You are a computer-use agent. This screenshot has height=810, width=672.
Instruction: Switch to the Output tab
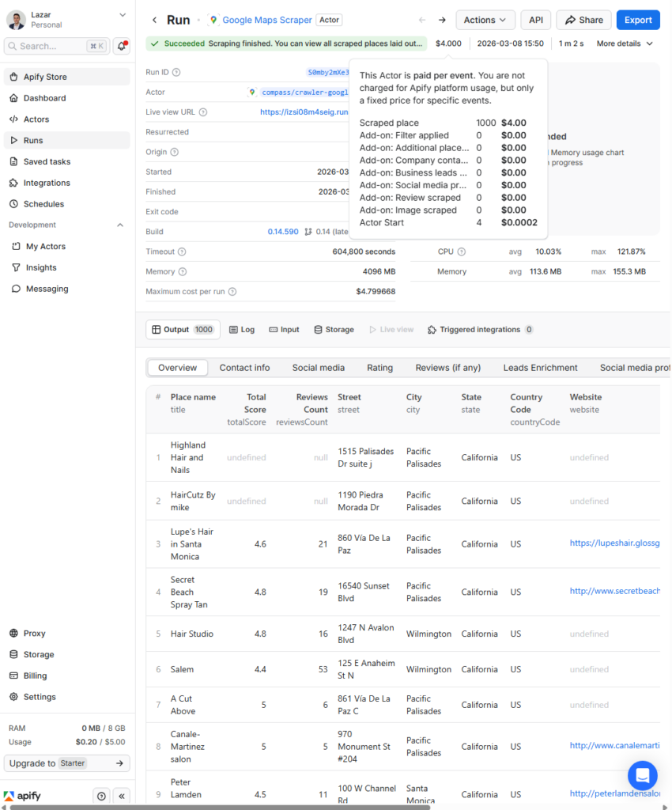coord(183,330)
